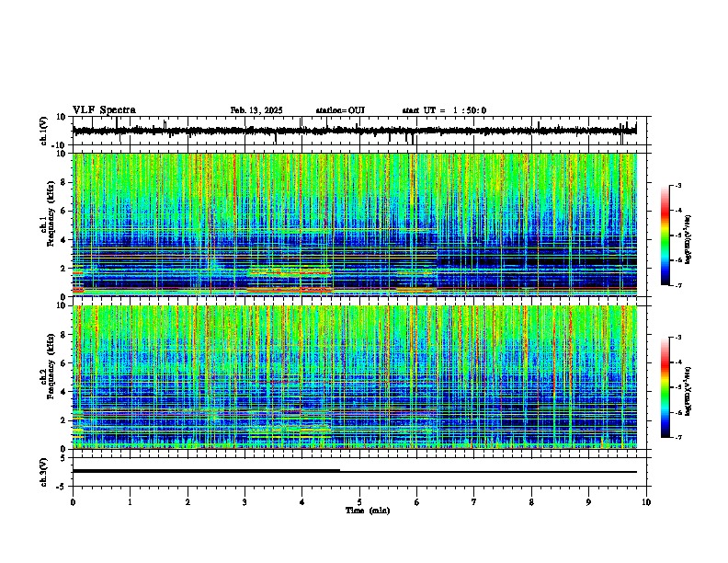728x563 pixels.
Task: Click the ch.2 color scale log(PSD) units label
Action: pyautogui.click(x=688, y=391)
